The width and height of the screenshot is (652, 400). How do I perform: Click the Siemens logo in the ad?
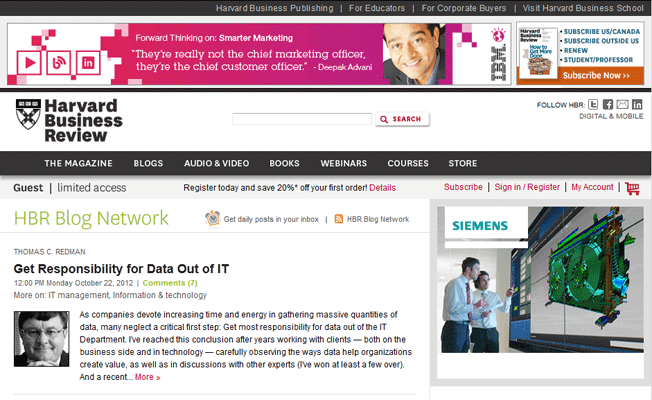click(x=480, y=225)
